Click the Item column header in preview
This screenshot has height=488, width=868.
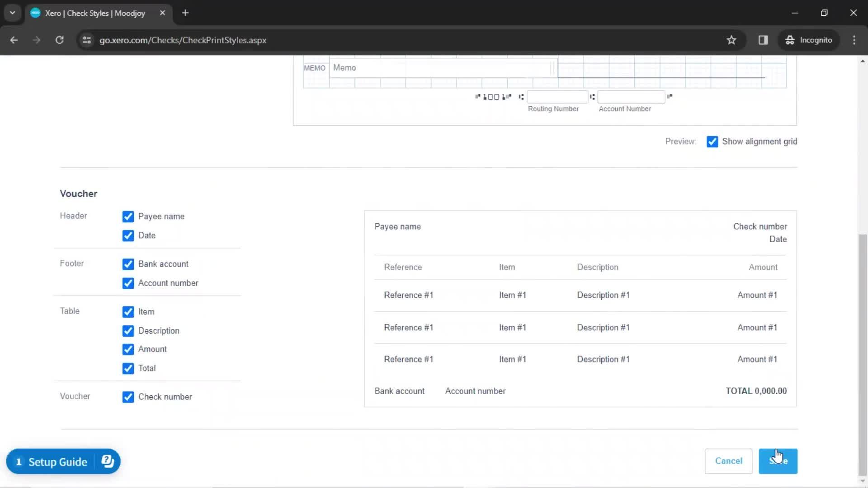pos(507,267)
